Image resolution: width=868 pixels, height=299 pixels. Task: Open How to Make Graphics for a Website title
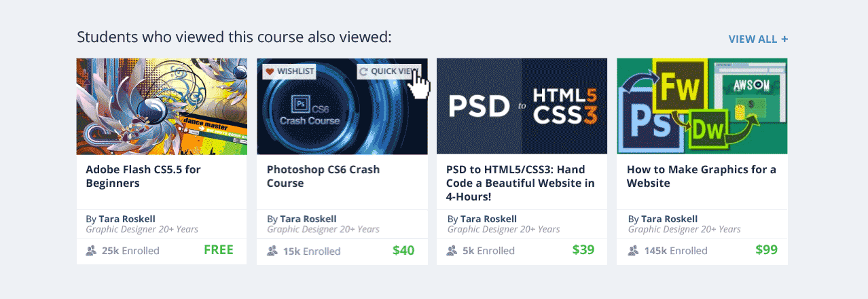702,176
